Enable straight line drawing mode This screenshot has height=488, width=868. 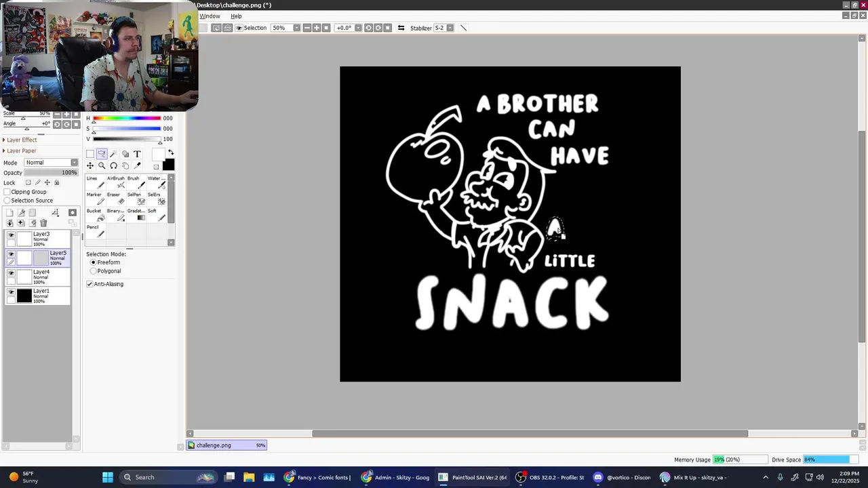coord(464,28)
